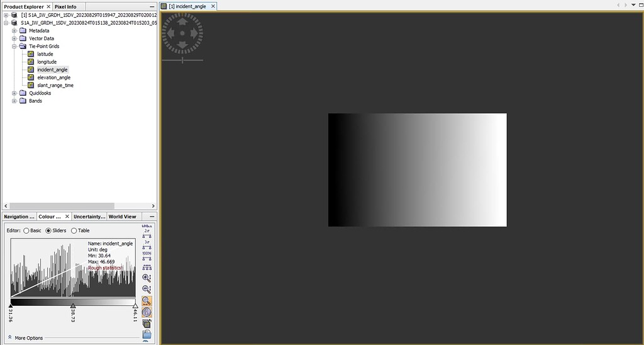Close the incident_angle image view tab
644x345 pixels.
[213, 6]
